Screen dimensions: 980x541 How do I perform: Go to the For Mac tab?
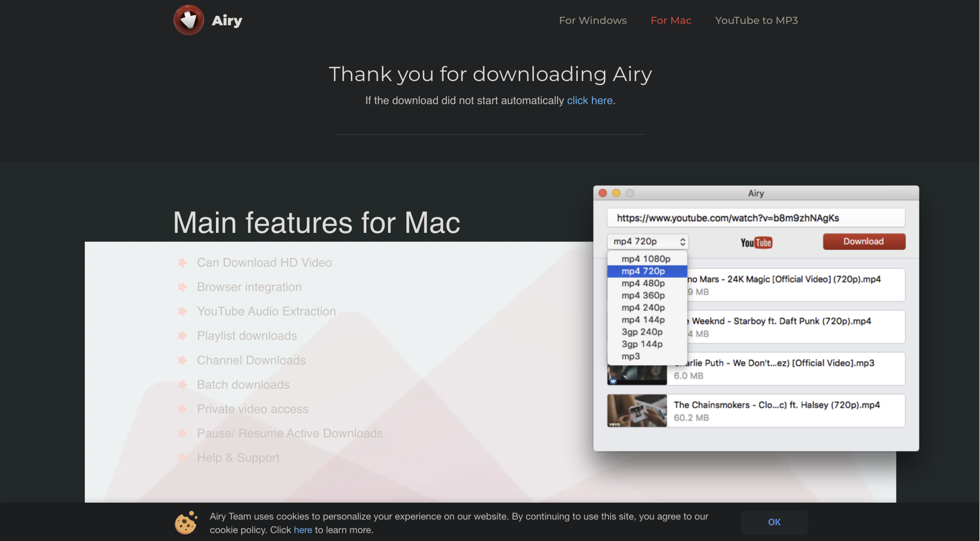(x=671, y=20)
